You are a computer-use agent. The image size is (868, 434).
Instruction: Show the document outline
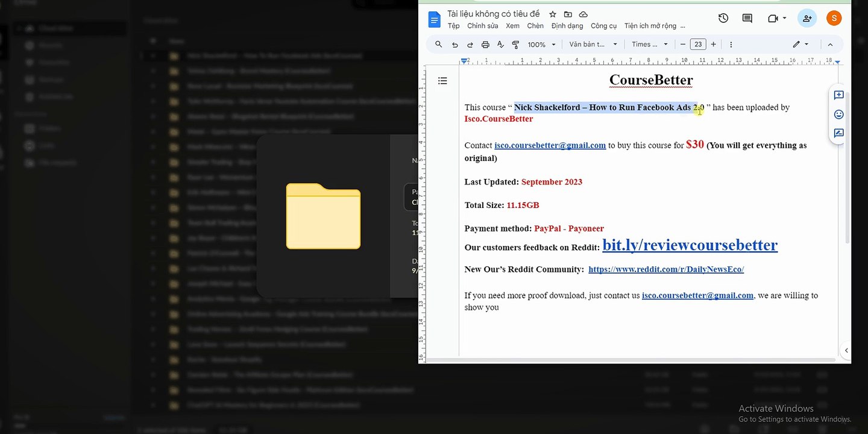[442, 81]
